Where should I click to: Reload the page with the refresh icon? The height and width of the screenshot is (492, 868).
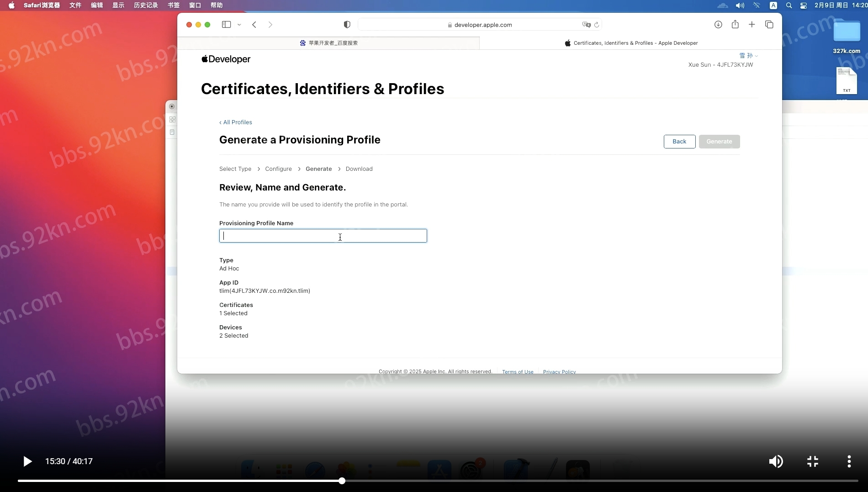[597, 25]
